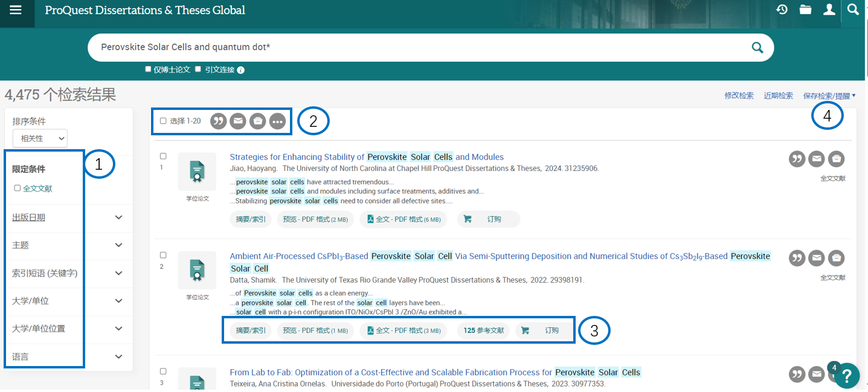Check the 选择 1-20 select-all checkbox
This screenshot has height=392, width=868.
coord(163,121)
